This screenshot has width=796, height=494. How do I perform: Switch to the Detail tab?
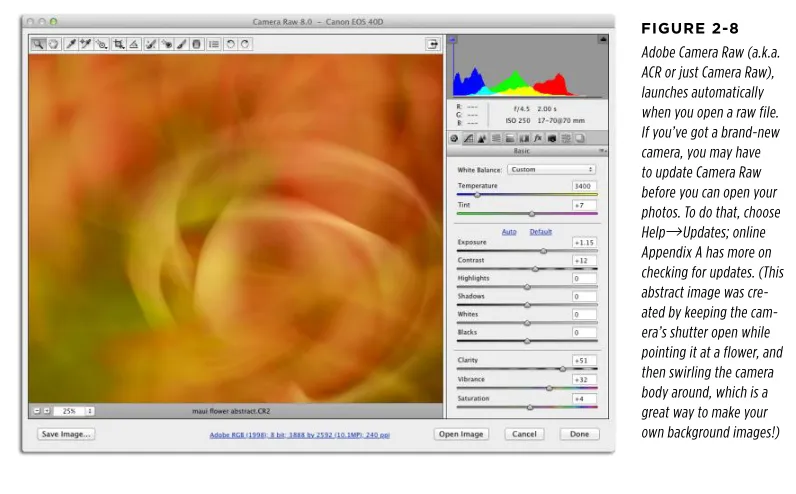[482, 138]
